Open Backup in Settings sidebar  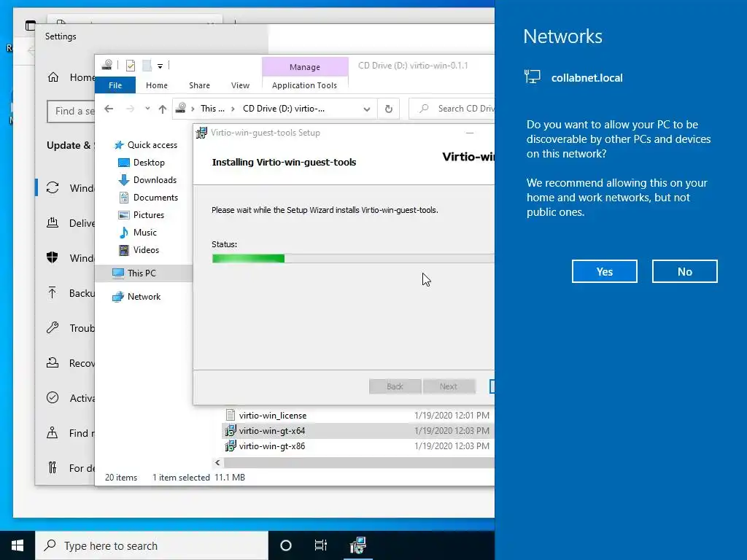point(70,293)
